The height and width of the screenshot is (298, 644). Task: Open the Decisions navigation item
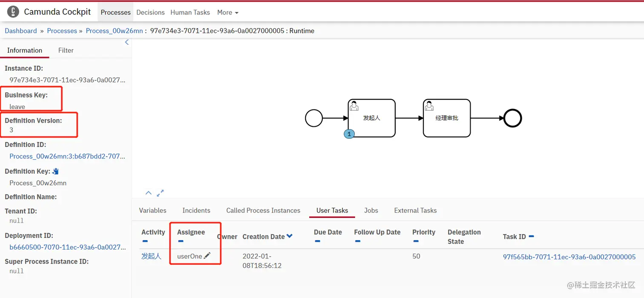point(150,12)
